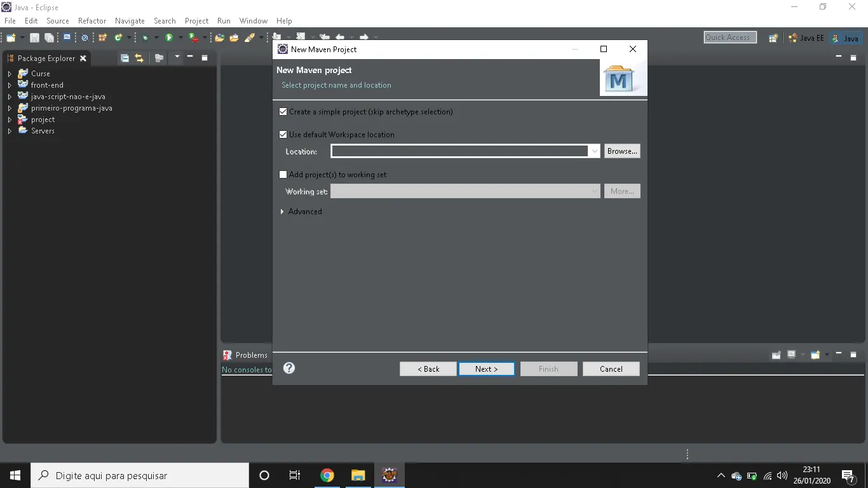Click the Run External Tools icon
This screenshot has height=488, width=868.
[x=193, y=38]
